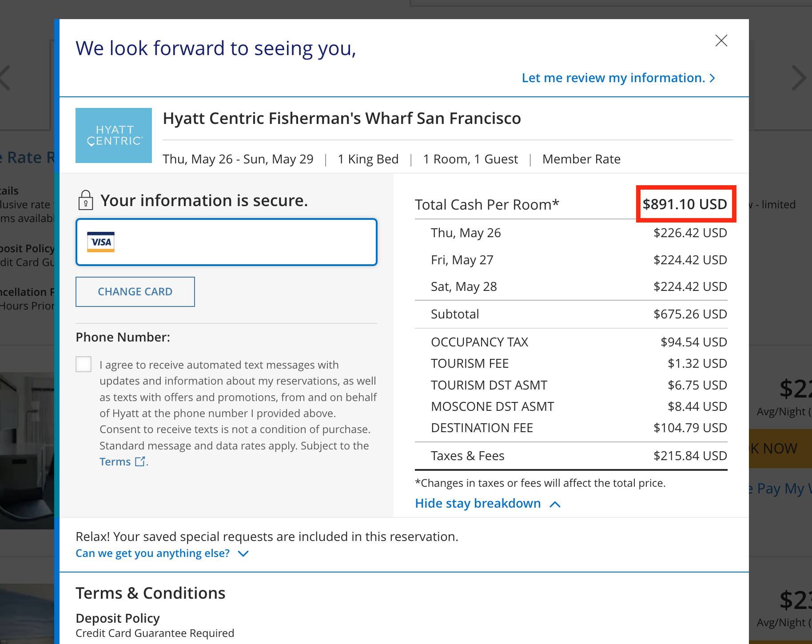Click the Deposit Policy heading in terms
Screen dimensions: 812x644
pos(118,618)
